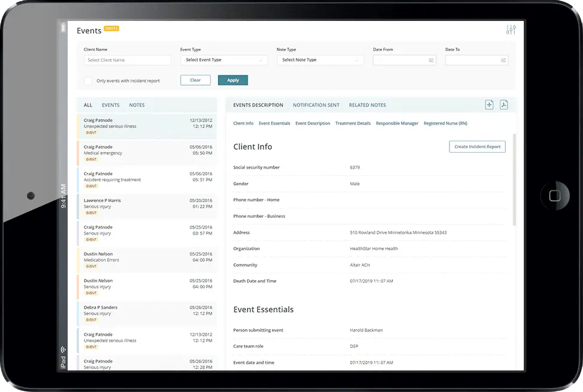Expand the Select Event Type dropdown
Screen dimensions: 583x392
[x=224, y=60]
